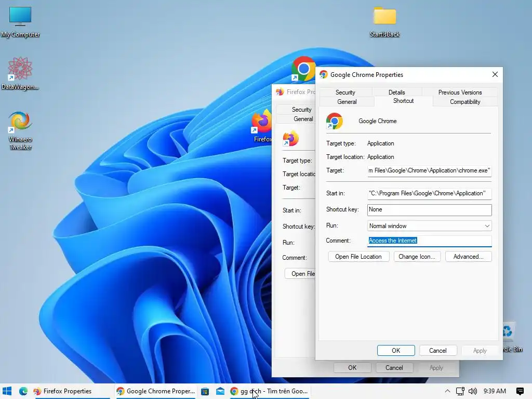Open the General tab in Firefox Properties
The height and width of the screenshot is (399, 532).
pyautogui.click(x=303, y=119)
